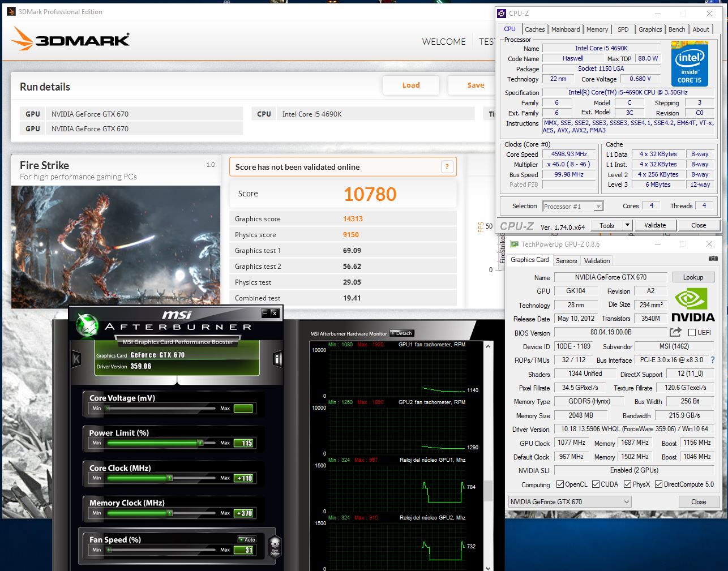Click the Core Voltage slider
This screenshot has width=728, height=571.
pyautogui.click(x=161, y=408)
